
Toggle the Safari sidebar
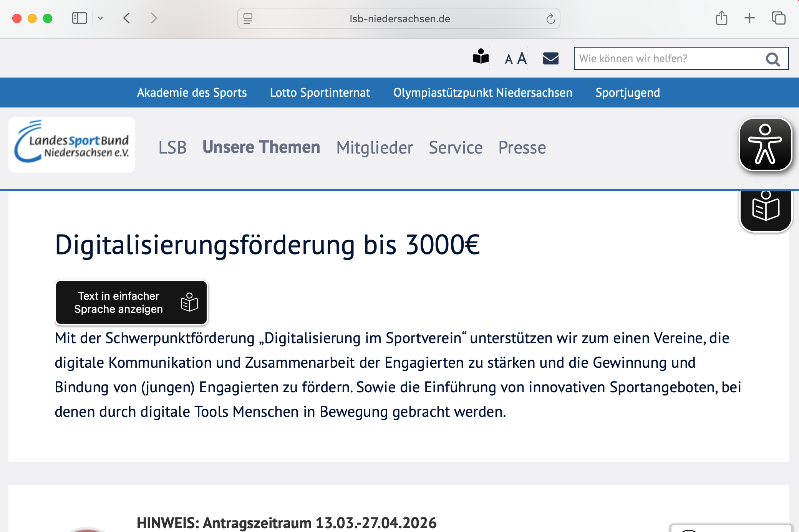tap(80, 18)
